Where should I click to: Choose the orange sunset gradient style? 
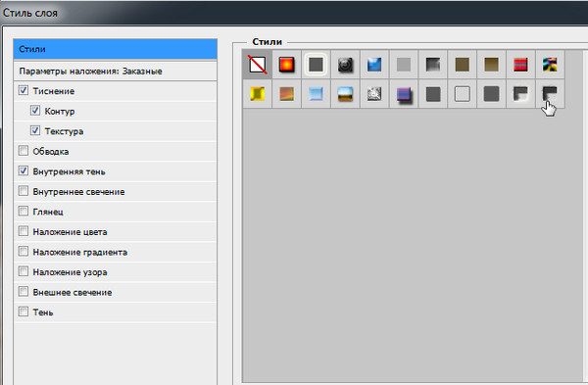click(286, 94)
